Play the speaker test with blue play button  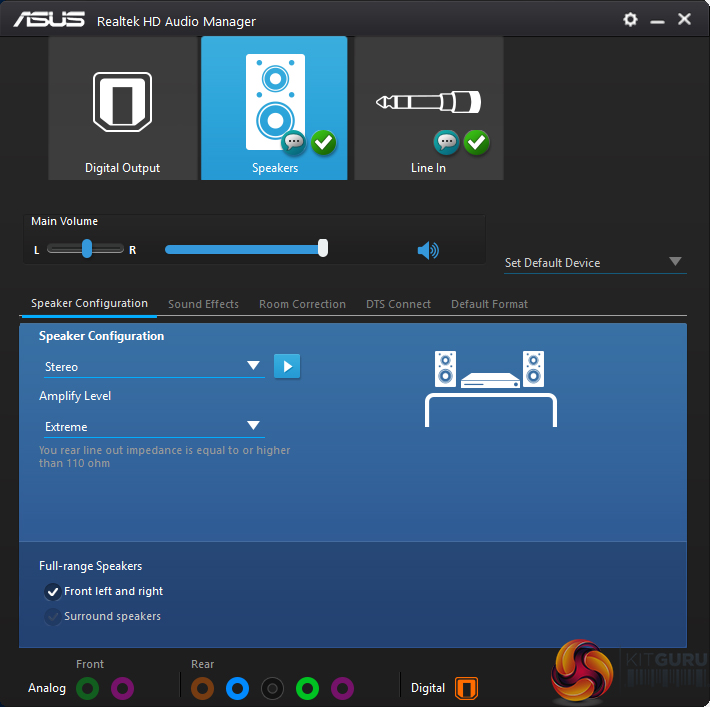tap(287, 366)
